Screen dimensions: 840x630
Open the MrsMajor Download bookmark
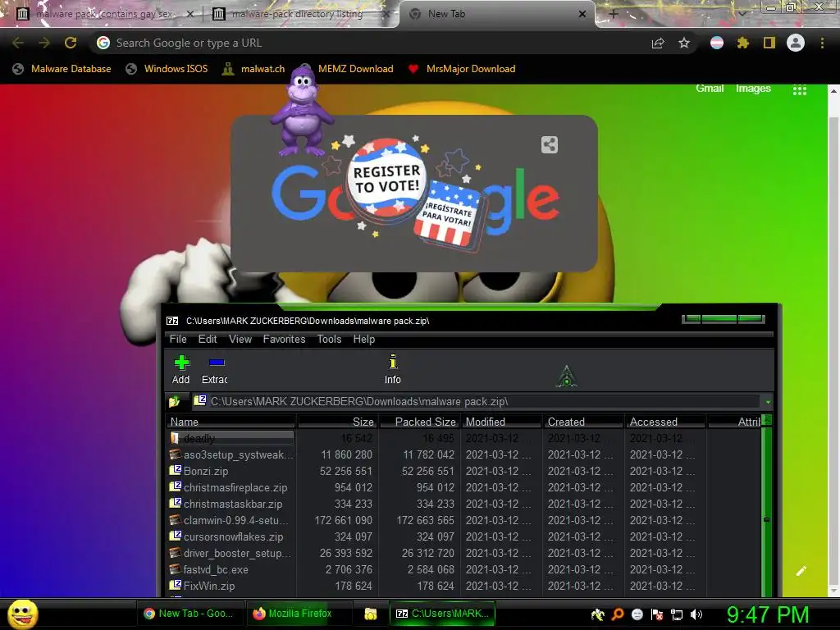coord(462,69)
